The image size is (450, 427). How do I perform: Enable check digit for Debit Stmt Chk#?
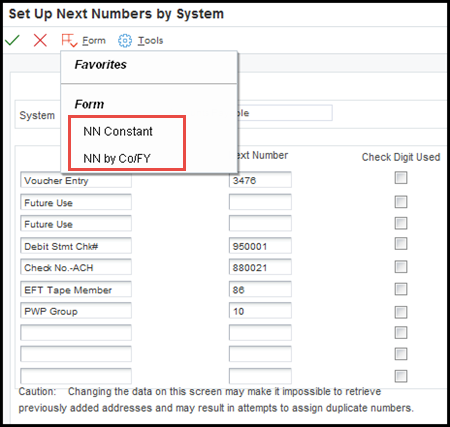(401, 244)
